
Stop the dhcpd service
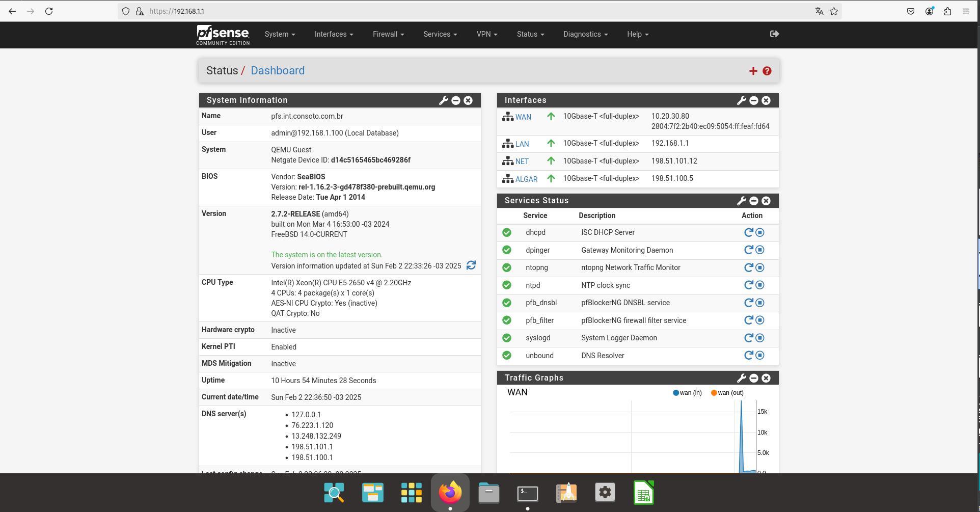(x=759, y=232)
